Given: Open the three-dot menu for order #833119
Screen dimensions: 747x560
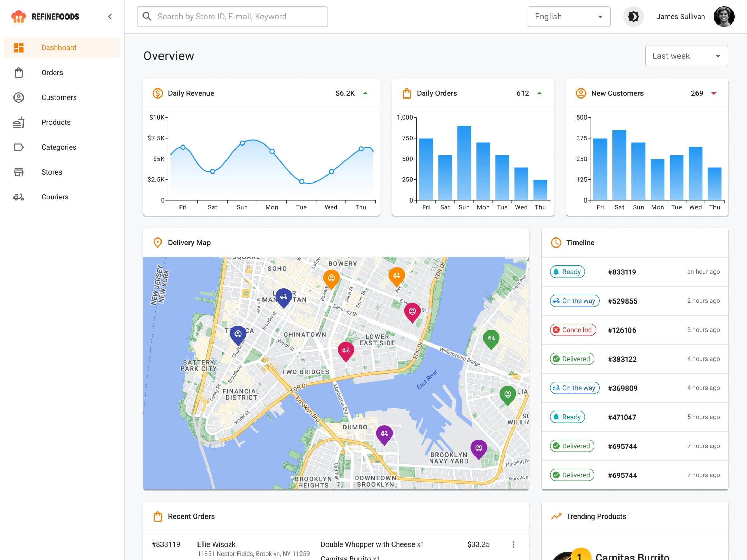Looking at the screenshot, I should (513, 544).
